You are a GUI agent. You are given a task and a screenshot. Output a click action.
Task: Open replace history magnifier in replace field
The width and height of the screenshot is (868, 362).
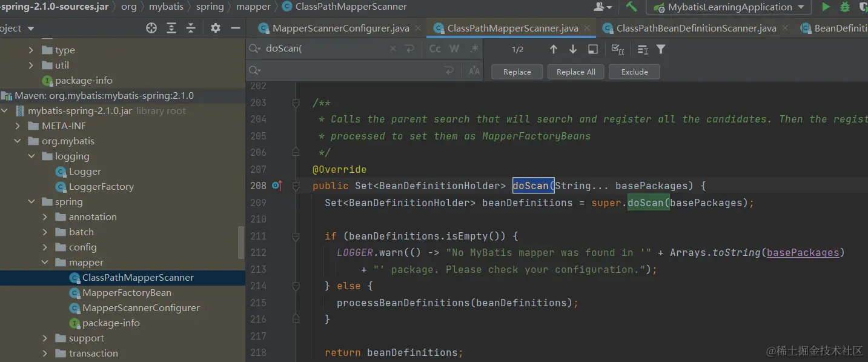[256, 71]
